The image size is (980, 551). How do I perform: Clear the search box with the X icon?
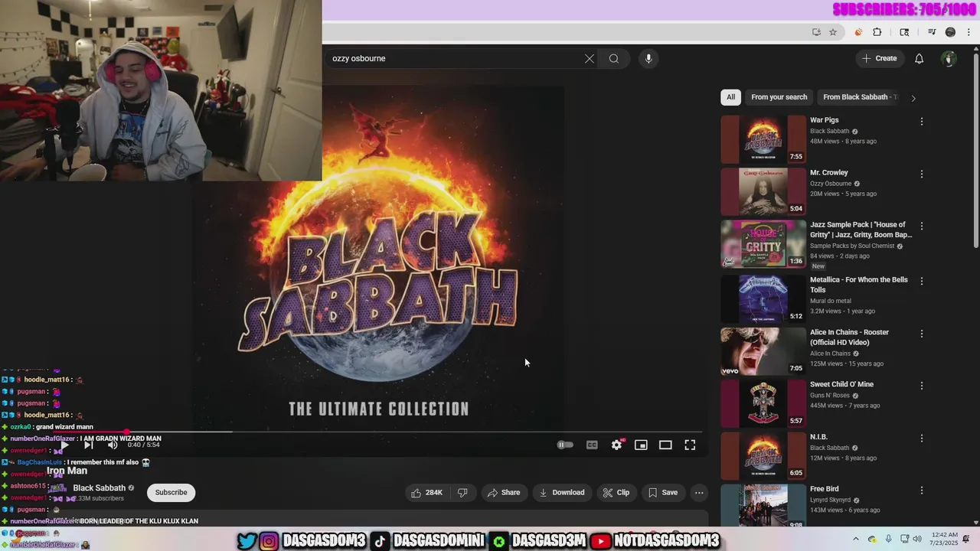click(590, 59)
